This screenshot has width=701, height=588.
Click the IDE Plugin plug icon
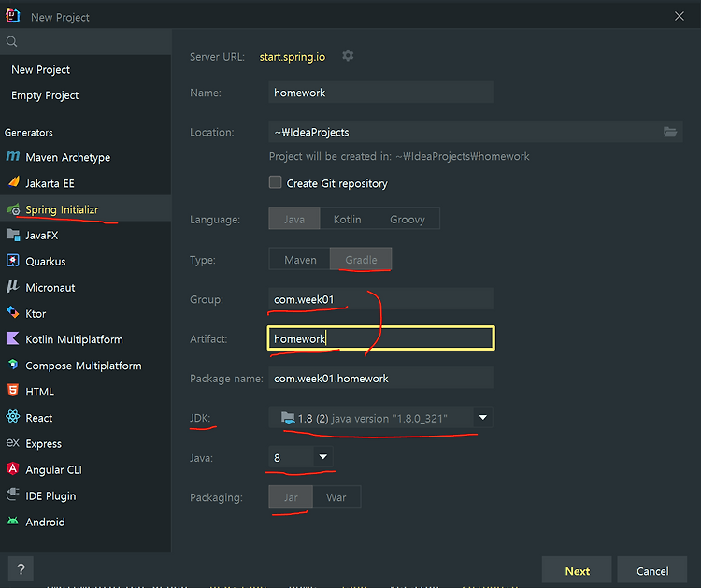13,495
